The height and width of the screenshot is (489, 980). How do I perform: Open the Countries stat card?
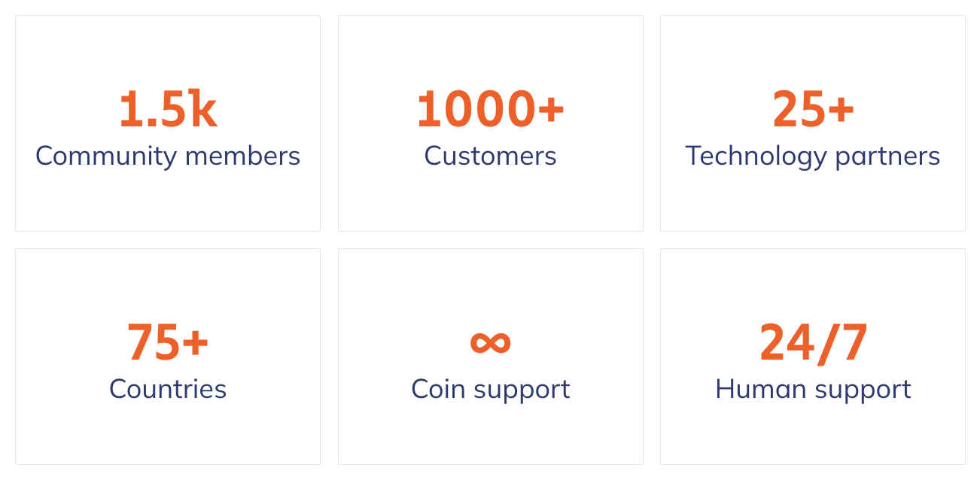168,357
